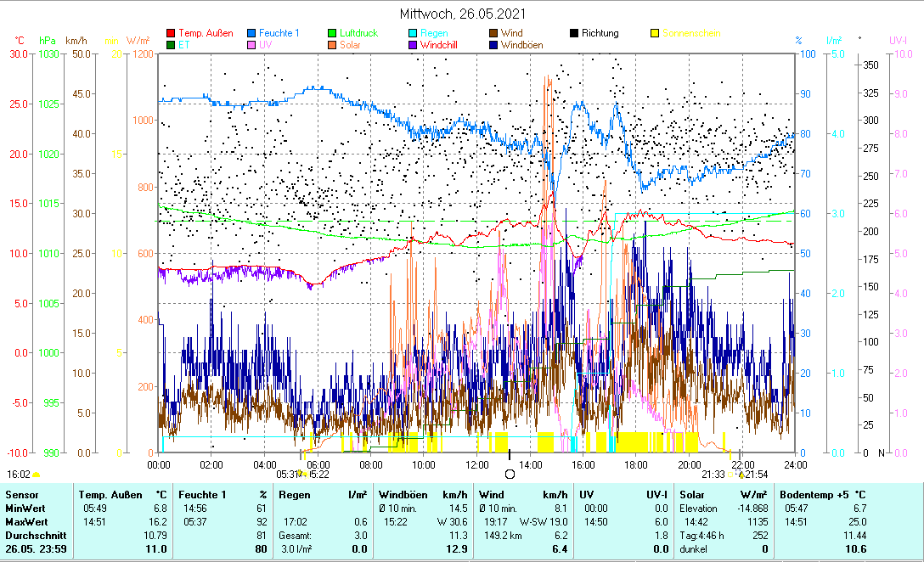This screenshot has height=562, width=924.
Task: Click the yellow Sonnenschein legend square
Action: 654,34
